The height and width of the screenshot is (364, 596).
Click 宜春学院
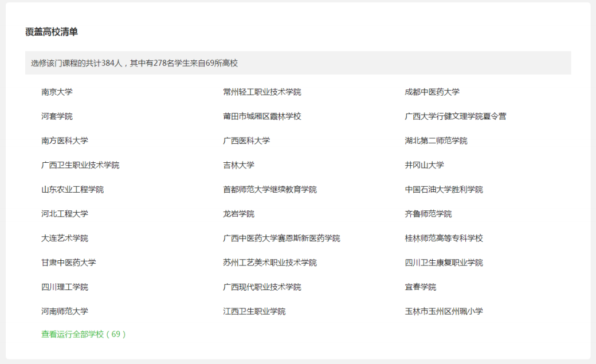421,287
